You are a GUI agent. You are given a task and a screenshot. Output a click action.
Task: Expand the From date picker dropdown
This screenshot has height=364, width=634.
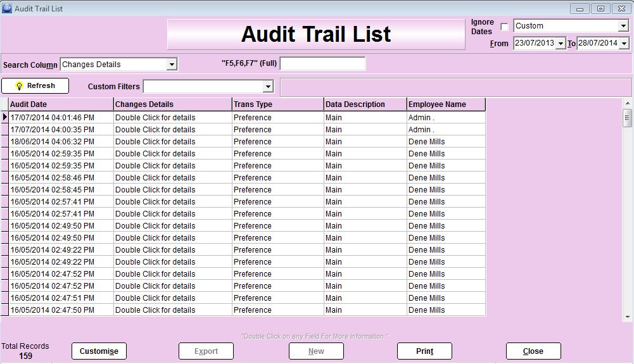(561, 44)
